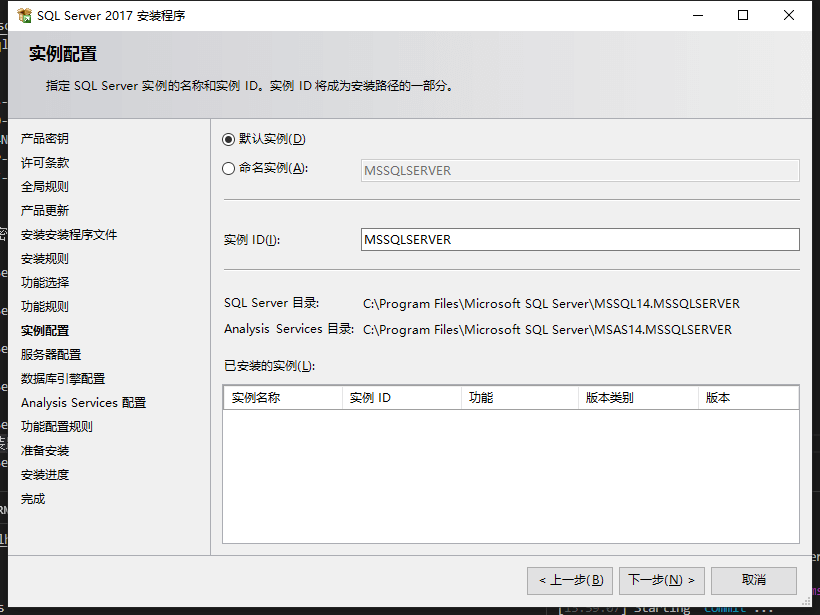
Task: Click the disabled named instance text box
Action: 579,171
